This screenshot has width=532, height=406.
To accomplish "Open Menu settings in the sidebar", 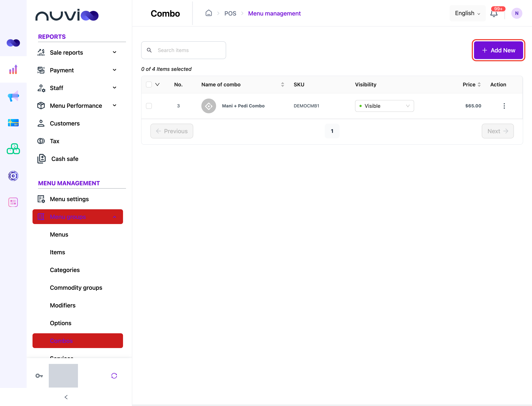I will 78,199.
